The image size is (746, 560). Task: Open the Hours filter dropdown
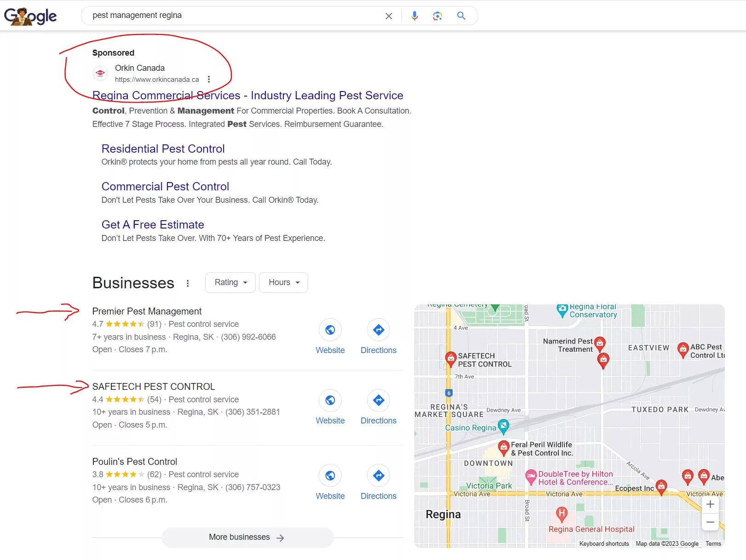[284, 282]
